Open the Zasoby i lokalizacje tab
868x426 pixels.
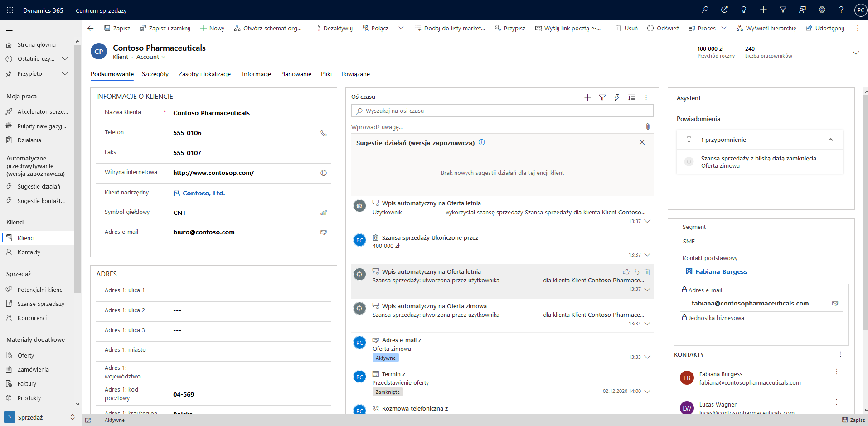204,74
